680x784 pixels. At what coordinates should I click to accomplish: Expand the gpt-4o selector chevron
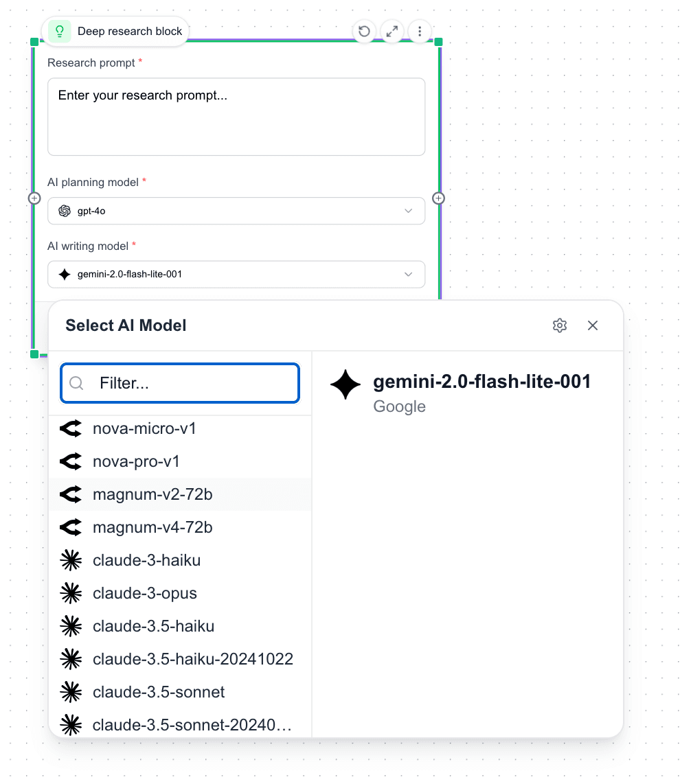pyautogui.click(x=408, y=211)
